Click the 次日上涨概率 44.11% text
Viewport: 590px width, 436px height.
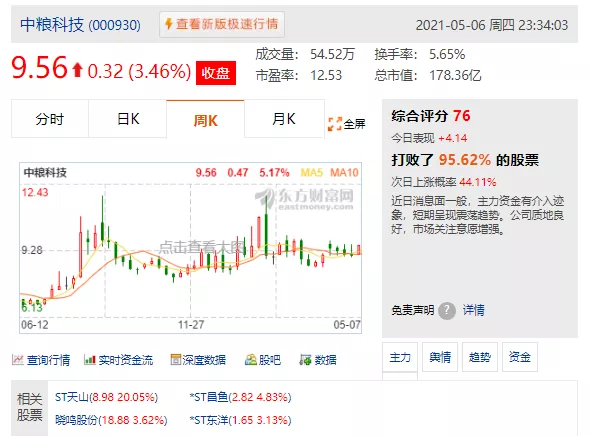coord(444,182)
